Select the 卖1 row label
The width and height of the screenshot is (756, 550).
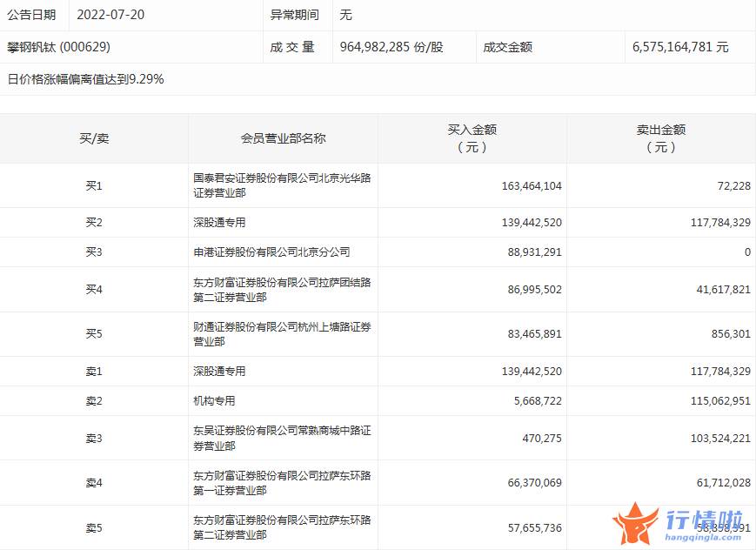(94, 371)
